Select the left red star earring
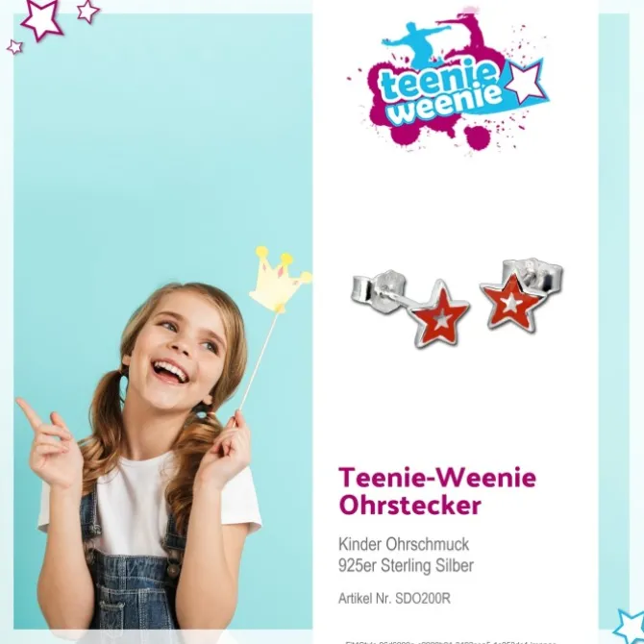This screenshot has width=644, height=644. tap(438, 313)
